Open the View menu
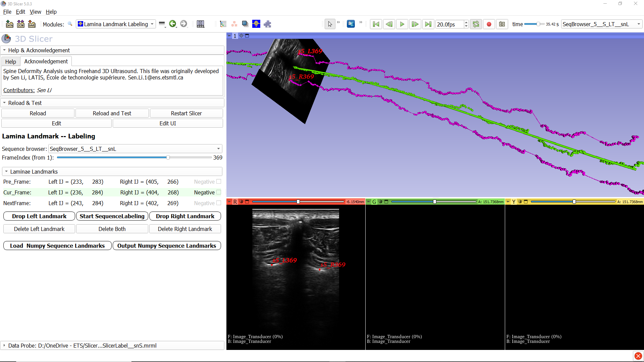This screenshot has height=362, width=644. (x=35, y=12)
